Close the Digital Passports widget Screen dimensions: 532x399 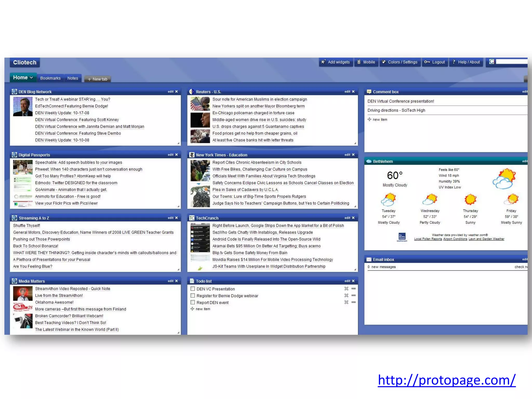point(177,155)
